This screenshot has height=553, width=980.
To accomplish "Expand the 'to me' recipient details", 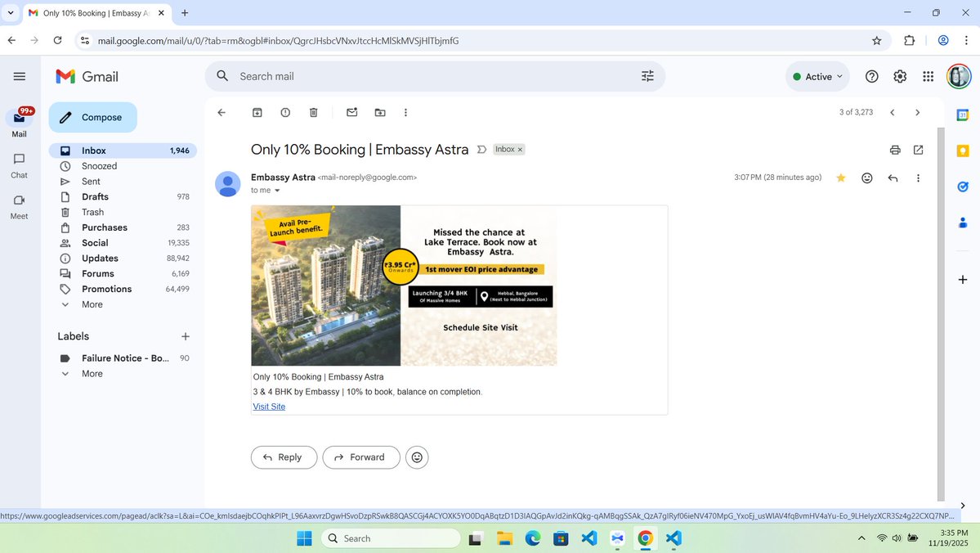I will point(276,190).
